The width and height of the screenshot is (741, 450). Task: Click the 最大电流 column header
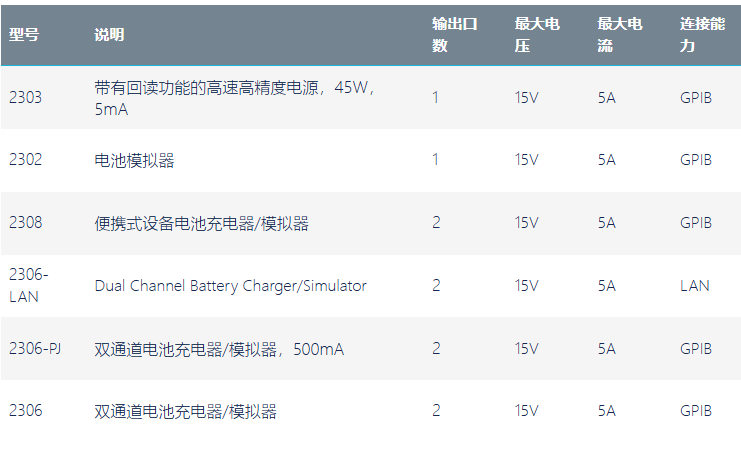pyautogui.click(x=620, y=35)
